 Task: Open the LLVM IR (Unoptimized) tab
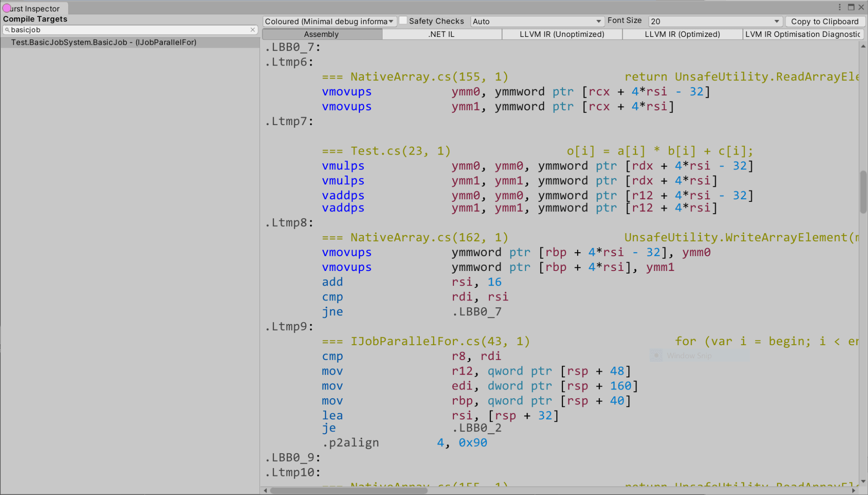click(562, 34)
